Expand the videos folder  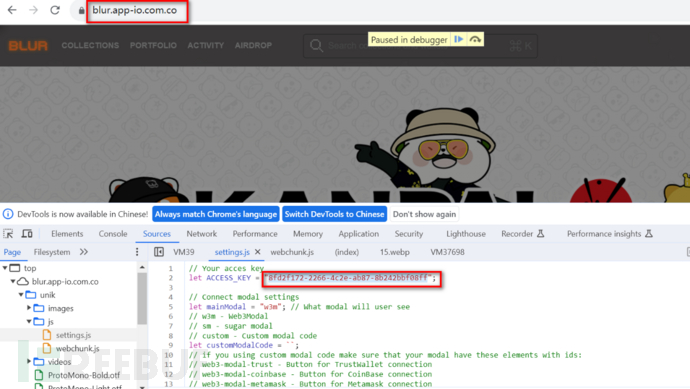29,362
